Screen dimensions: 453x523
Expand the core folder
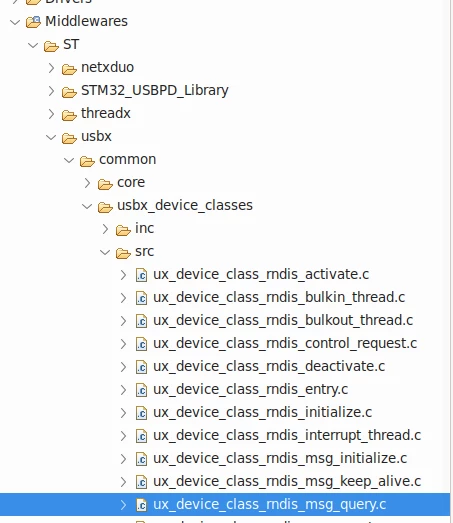[87, 183]
